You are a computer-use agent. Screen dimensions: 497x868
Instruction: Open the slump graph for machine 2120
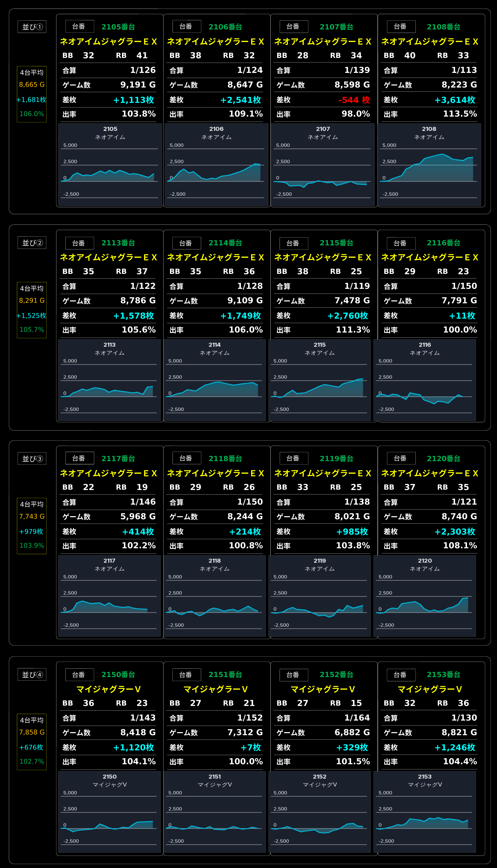[x=425, y=596]
